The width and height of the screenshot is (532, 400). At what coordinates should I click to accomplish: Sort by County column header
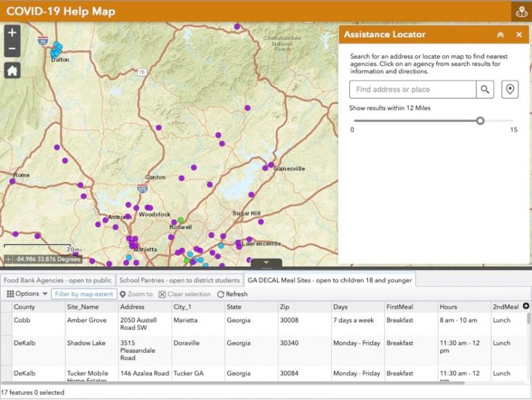(x=38, y=307)
